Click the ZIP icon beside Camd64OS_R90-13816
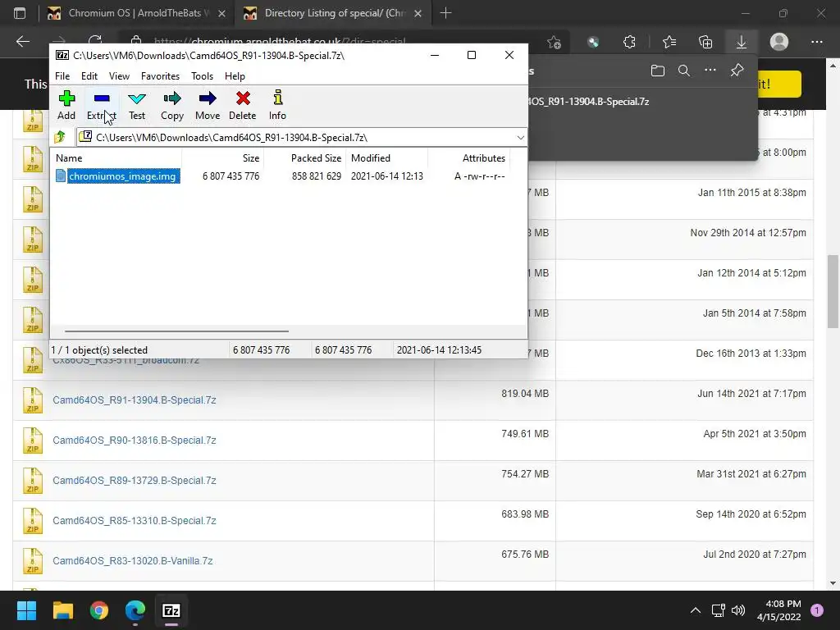The height and width of the screenshot is (630, 840). coord(33,441)
